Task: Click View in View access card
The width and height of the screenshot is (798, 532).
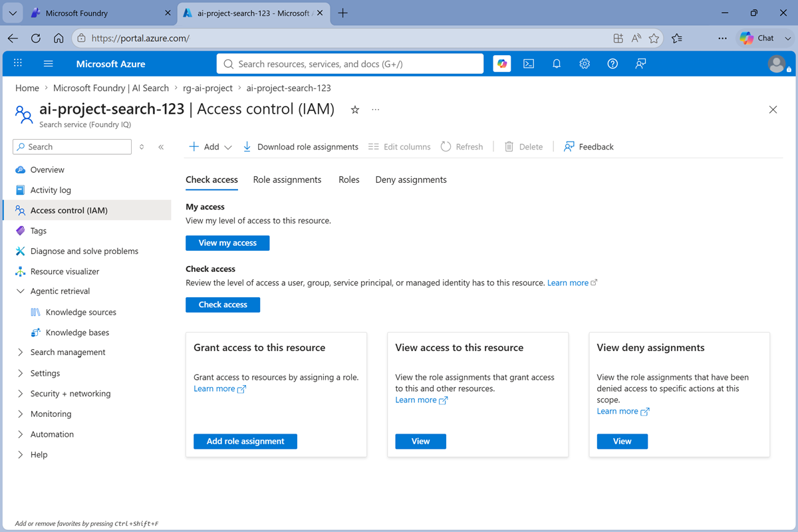Action: (x=421, y=442)
